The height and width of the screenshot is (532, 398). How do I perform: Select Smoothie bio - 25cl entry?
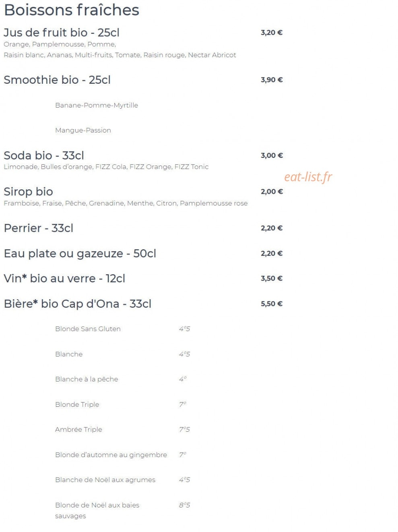pos(57,80)
